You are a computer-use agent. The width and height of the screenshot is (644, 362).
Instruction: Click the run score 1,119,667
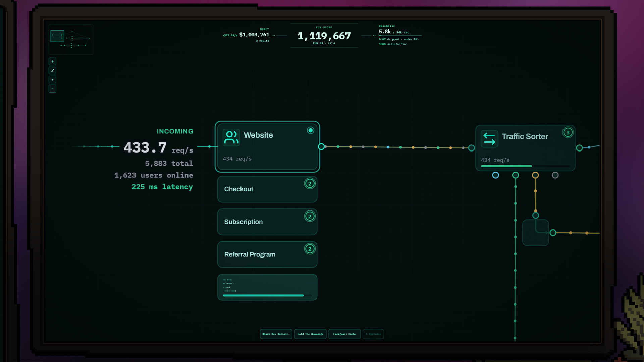pos(324,36)
